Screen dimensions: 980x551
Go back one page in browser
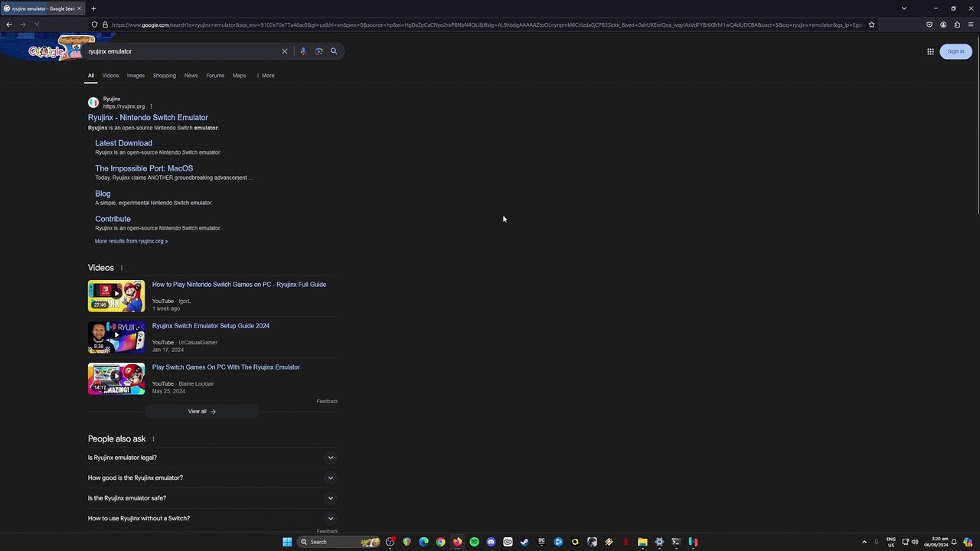click(9, 24)
